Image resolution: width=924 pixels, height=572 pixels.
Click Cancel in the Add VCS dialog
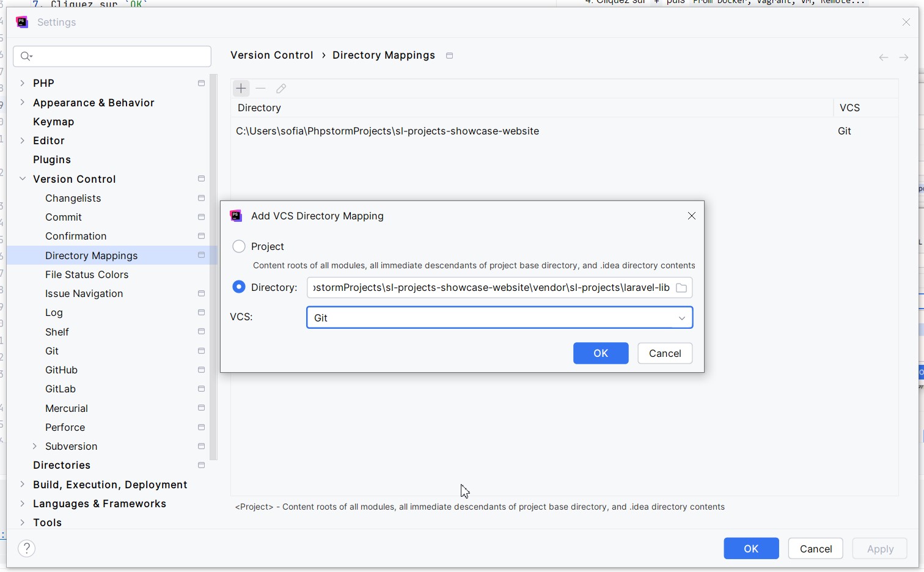click(x=665, y=353)
